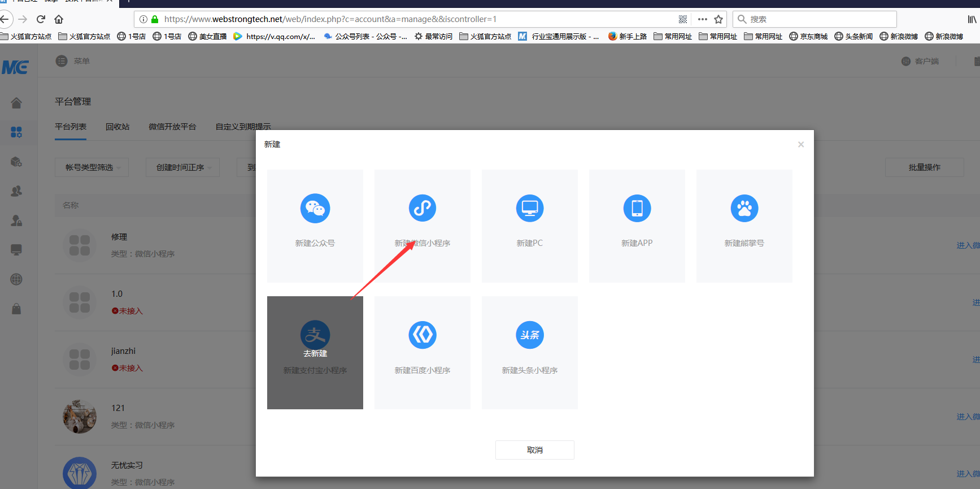The width and height of the screenshot is (980, 489).
Task: Pick the 新建PC monitor icon
Action: [530, 208]
